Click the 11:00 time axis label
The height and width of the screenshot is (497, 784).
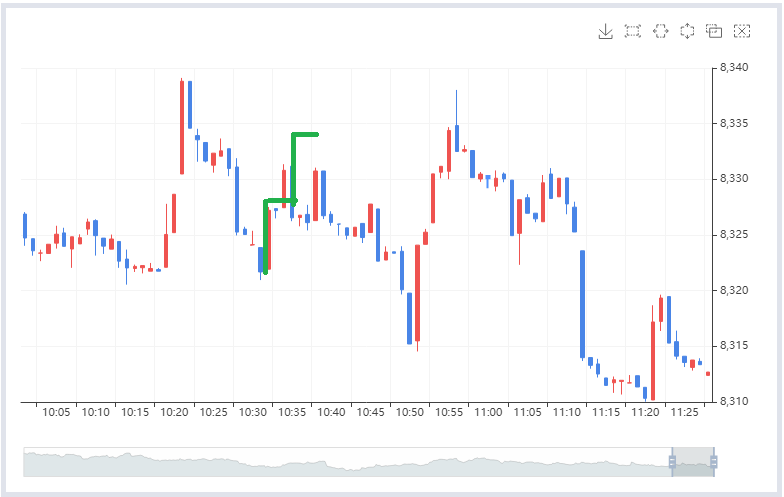[488, 412]
